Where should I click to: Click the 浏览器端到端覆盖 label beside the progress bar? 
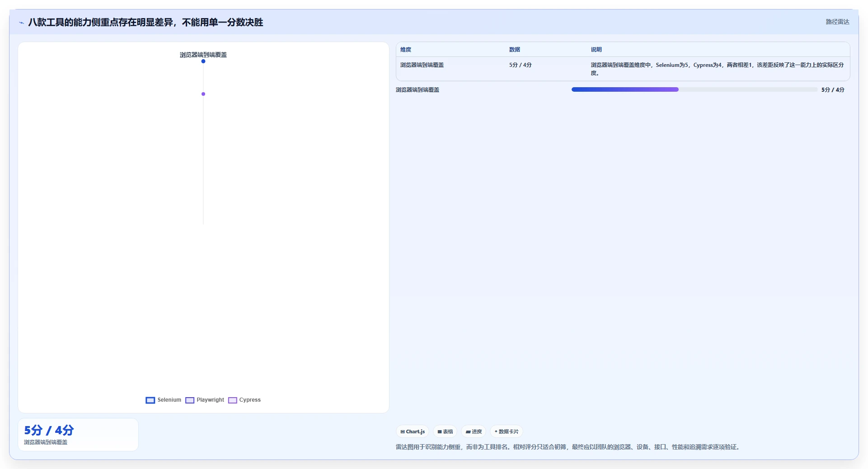(418, 90)
